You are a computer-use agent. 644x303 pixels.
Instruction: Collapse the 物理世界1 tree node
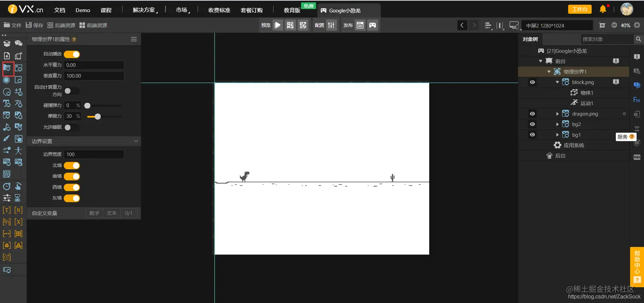(549, 72)
